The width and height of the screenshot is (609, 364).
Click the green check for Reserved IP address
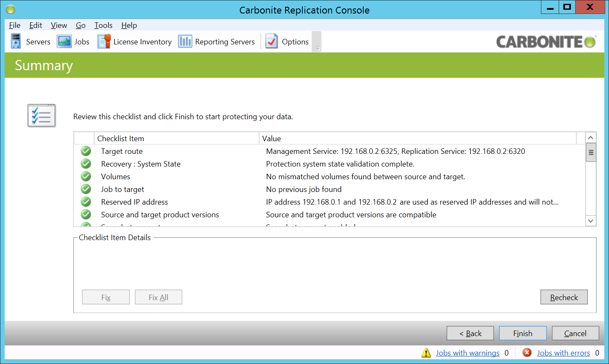point(86,202)
